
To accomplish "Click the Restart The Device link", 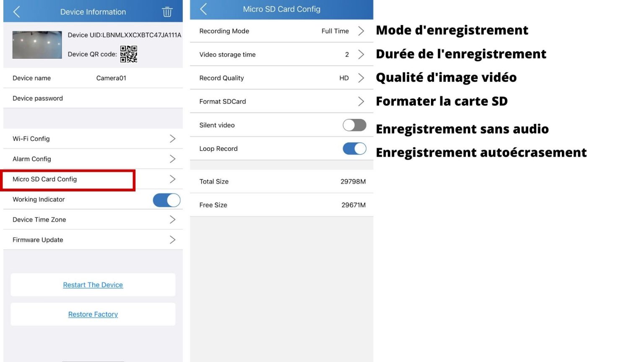I will point(93,285).
